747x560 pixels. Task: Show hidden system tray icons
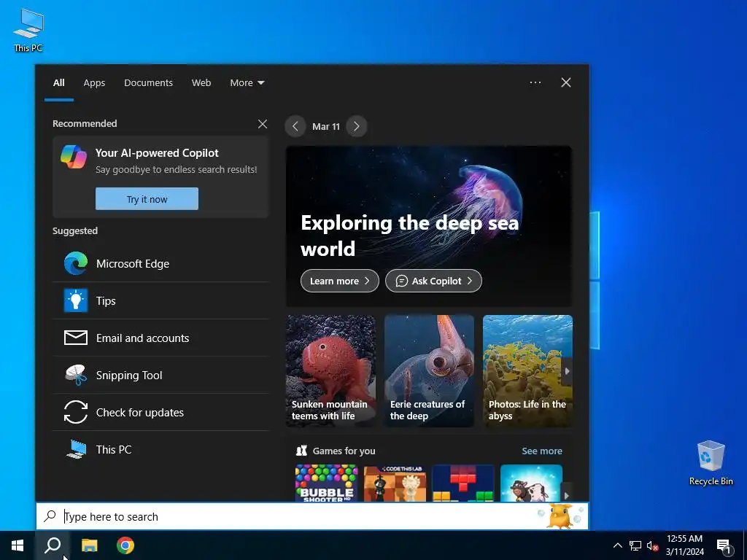click(x=617, y=545)
